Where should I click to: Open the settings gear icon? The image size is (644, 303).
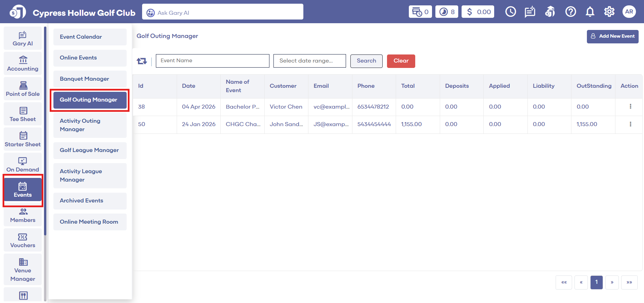pyautogui.click(x=609, y=12)
